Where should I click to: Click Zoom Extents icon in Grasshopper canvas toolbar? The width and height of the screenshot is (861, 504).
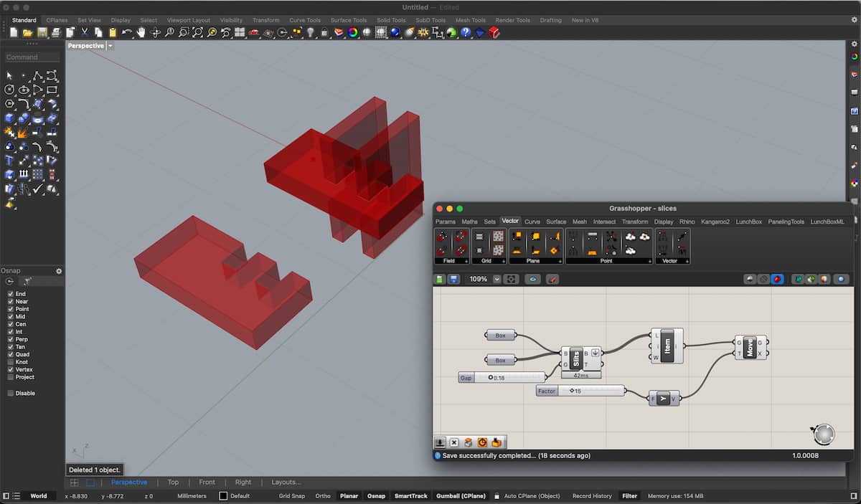coord(511,279)
